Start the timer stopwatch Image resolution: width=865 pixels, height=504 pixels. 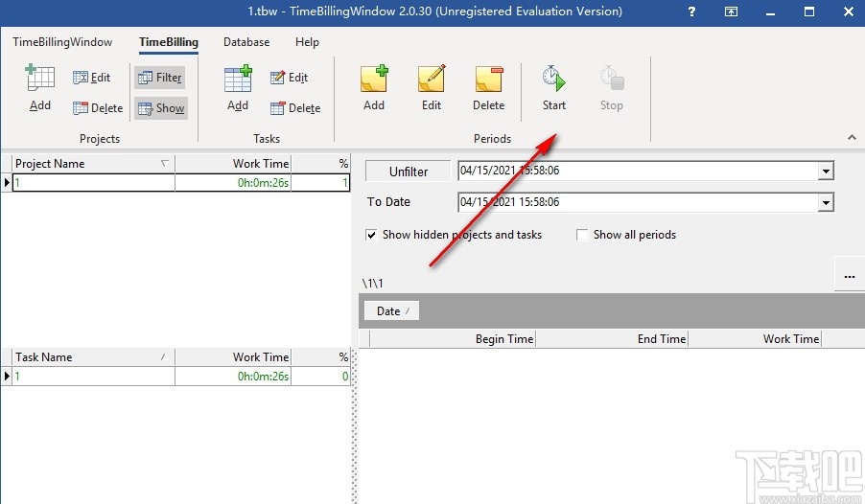click(x=554, y=88)
